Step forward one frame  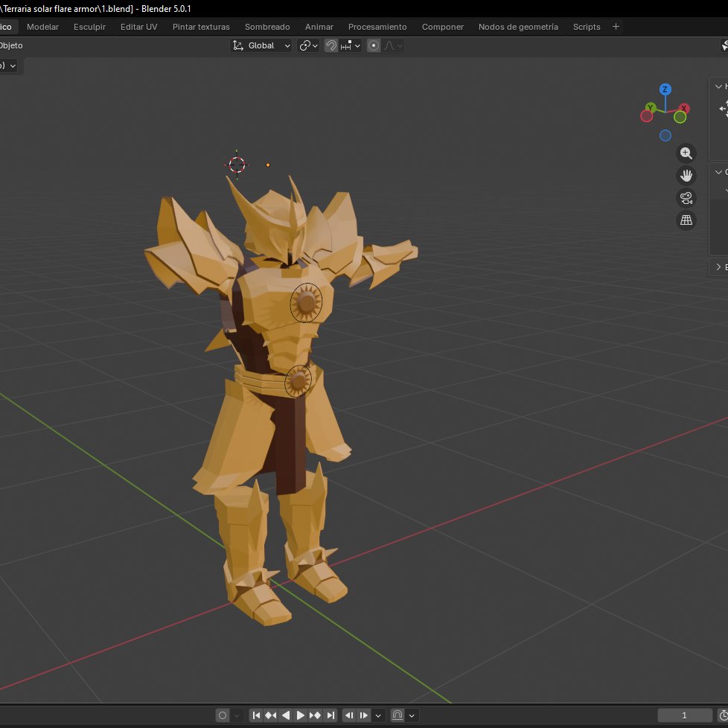pos(364,715)
